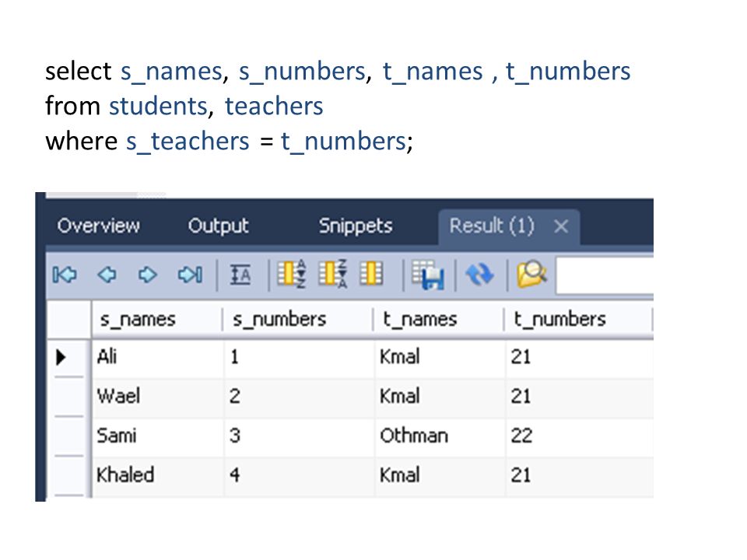Select s_numbers cell with value 4
The image size is (747, 560).
[299, 476]
